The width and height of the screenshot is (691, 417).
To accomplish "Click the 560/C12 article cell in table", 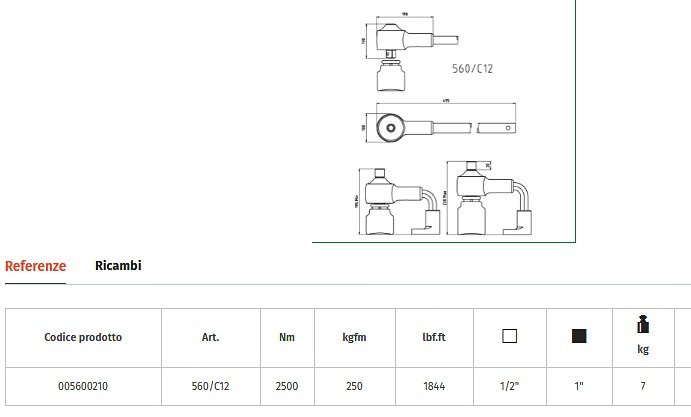I will coord(210,385).
